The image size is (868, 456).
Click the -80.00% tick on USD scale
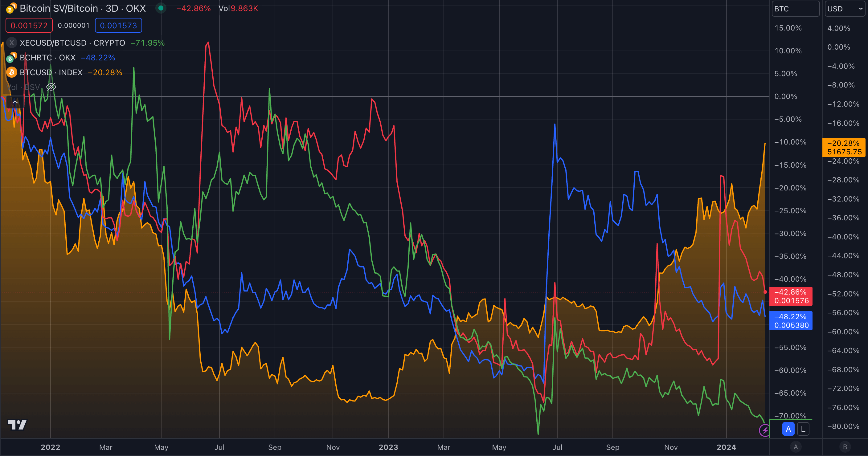coord(843,426)
